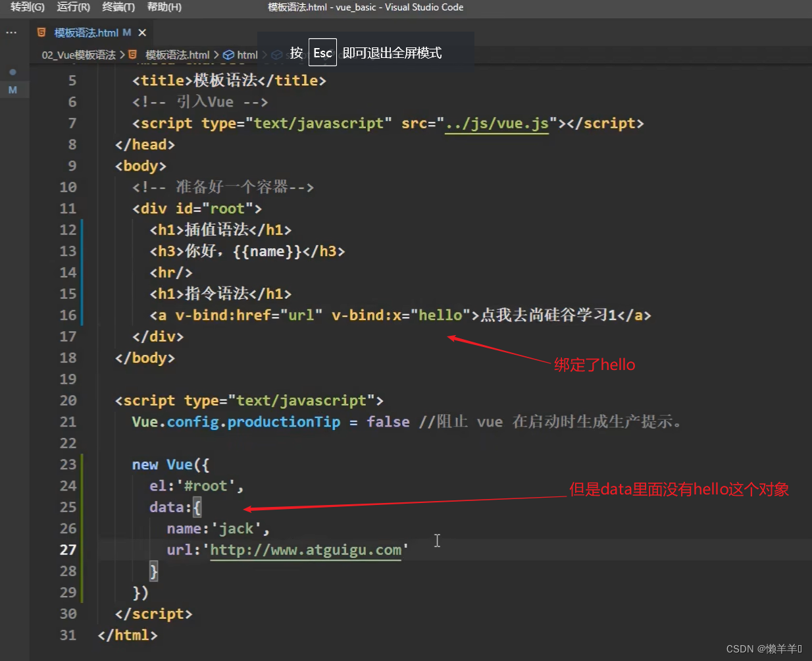The width and height of the screenshot is (812, 661).
Task: Click 'Vue.config.productionTip' on line 21
Action: coord(236,421)
